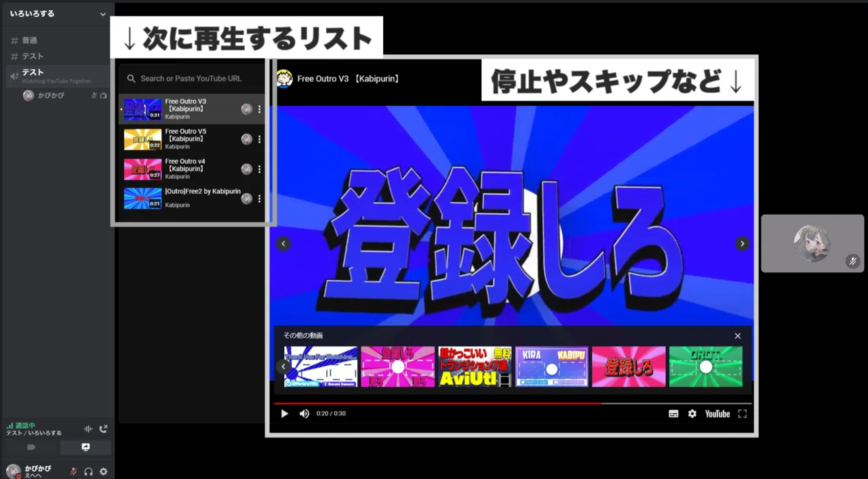868x479 pixels.
Task: Click the muted mic badge on participant tile
Action: pyautogui.click(x=853, y=261)
